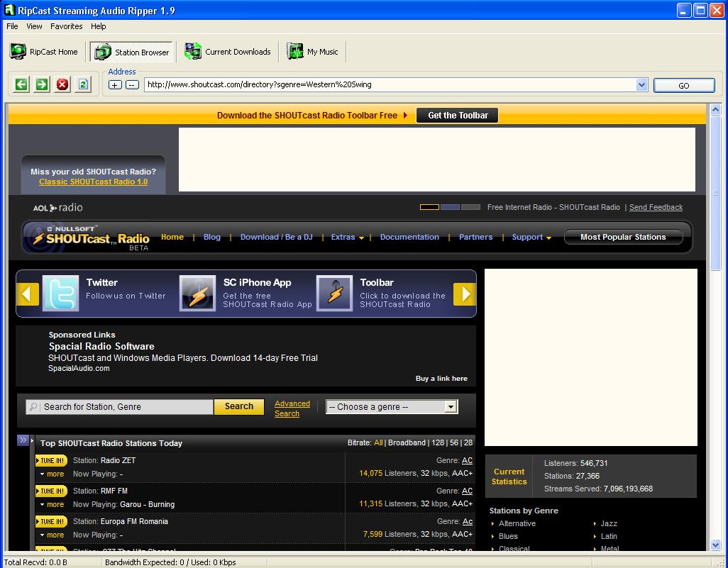
Task: Click the carousel left arrow
Action: click(28, 294)
